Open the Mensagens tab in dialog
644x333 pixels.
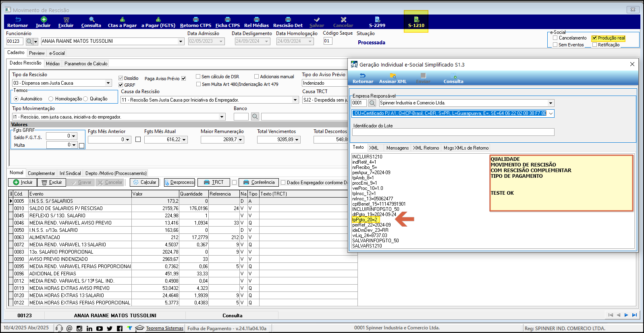click(x=397, y=148)
